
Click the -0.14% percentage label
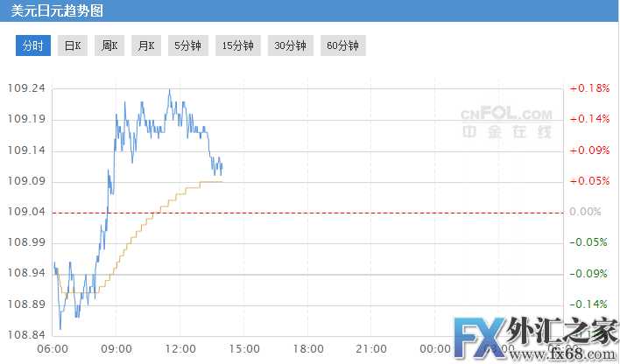coord(589,304)
